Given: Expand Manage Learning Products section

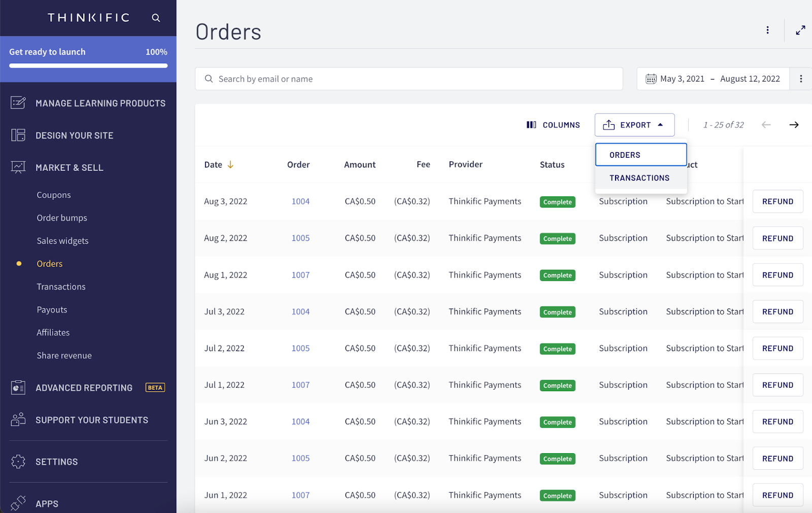Looking at the screenshot, I should [x=88, y=103].
